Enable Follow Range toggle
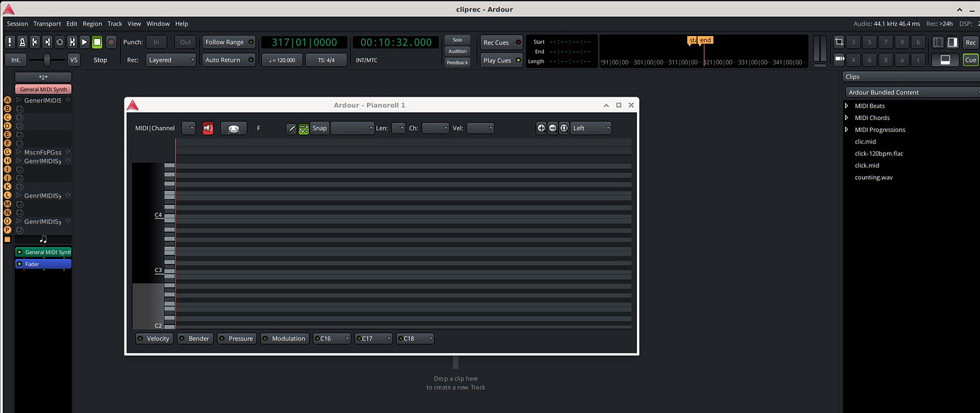980x413 pixels. click(229, 42)
